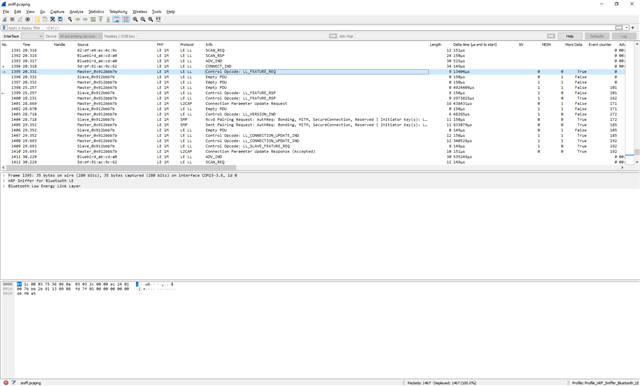Go back in packet history

[x=78, y=19]
